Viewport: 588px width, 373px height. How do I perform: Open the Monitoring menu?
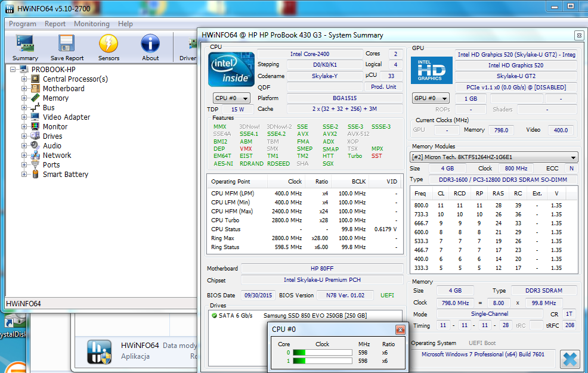pos(91,24)
